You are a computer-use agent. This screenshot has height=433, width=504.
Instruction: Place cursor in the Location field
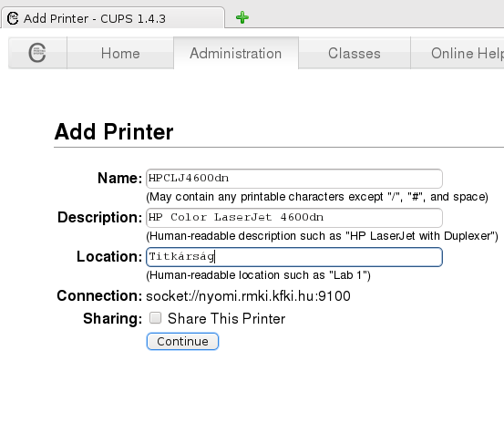click(294, 257)
